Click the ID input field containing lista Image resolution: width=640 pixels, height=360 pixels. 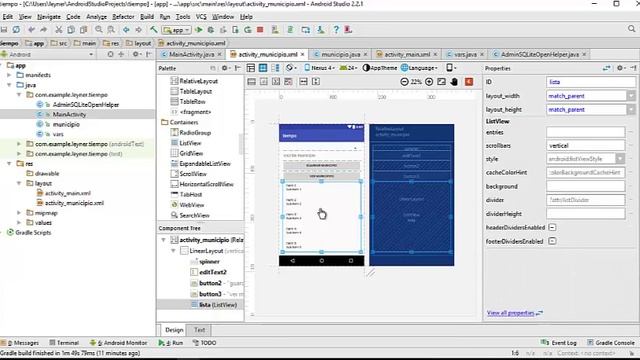(x=590, y=82)
